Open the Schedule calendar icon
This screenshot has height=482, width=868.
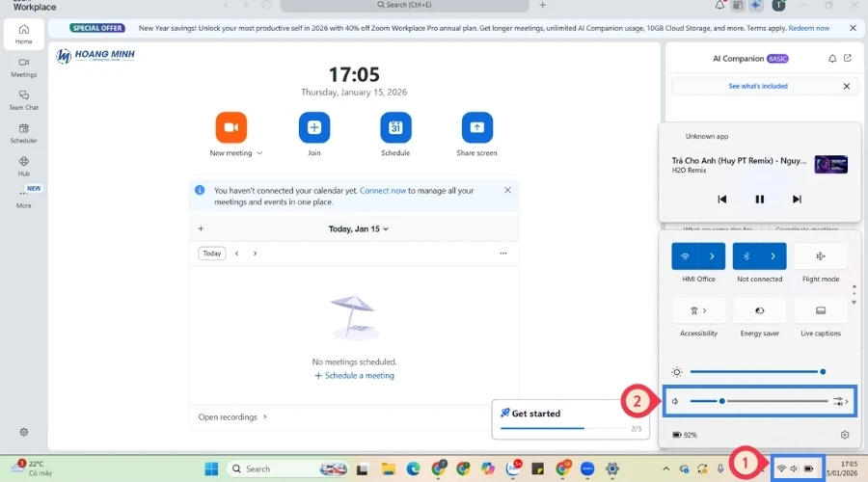pos(395,127)
